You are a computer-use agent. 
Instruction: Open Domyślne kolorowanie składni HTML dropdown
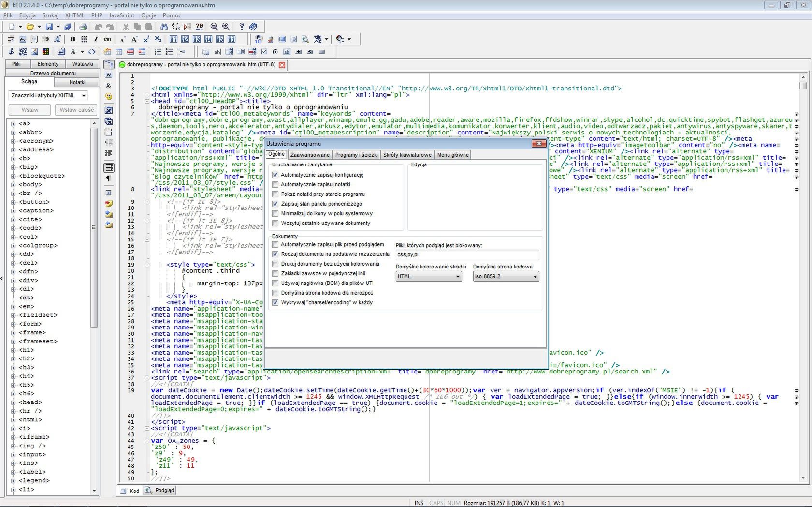point(429,277)
